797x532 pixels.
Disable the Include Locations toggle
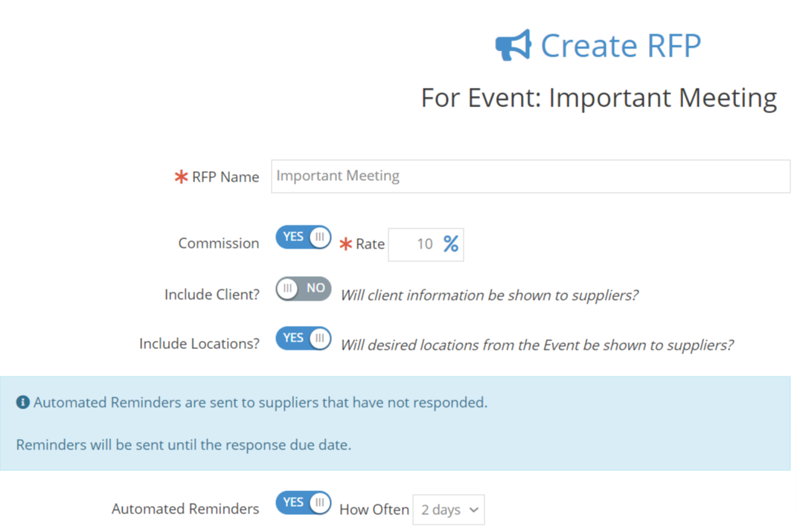(x=303, y=338)
